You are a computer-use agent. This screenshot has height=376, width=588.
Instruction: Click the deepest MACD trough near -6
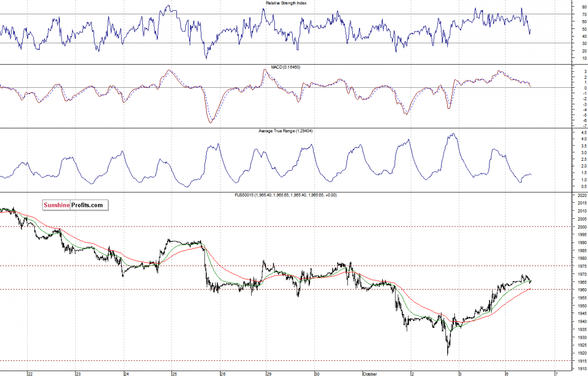[211, 122]
